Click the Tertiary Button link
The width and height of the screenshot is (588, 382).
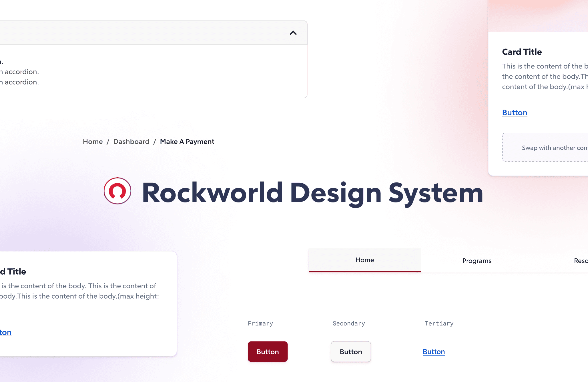(434, 352)
